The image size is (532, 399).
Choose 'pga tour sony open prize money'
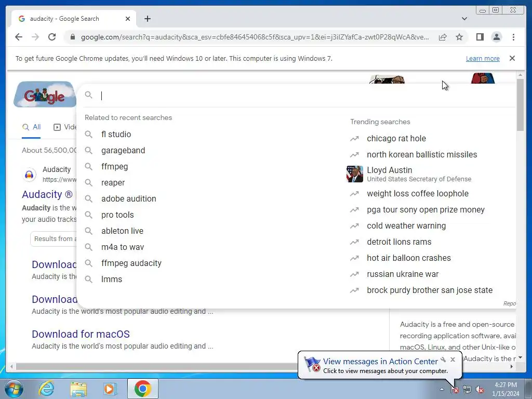(425, 210)
